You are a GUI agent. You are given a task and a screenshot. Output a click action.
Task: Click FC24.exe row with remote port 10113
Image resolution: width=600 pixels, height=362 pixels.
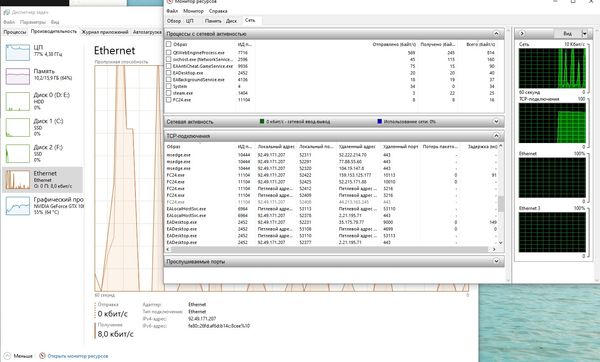pyautogui.click(x=331, y=175)
